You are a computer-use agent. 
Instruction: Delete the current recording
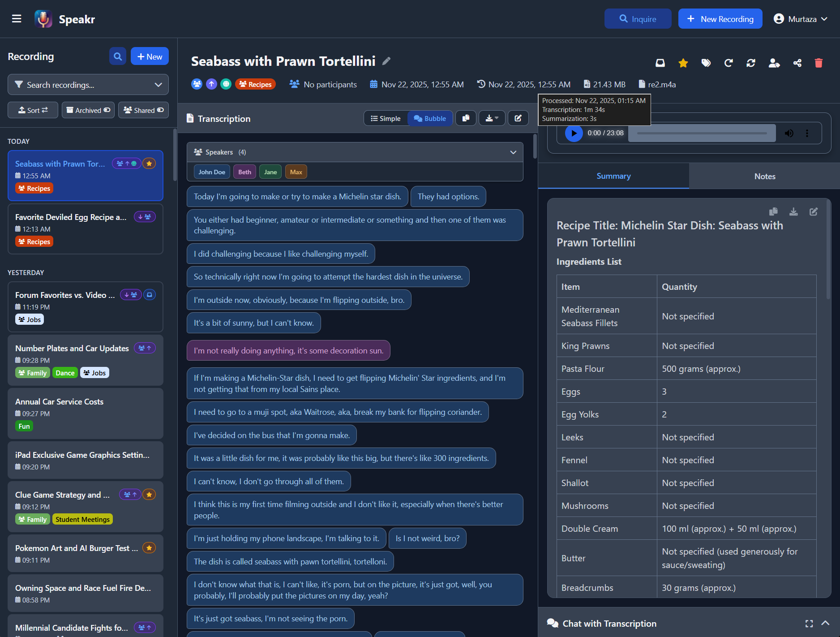click(819, 63)
